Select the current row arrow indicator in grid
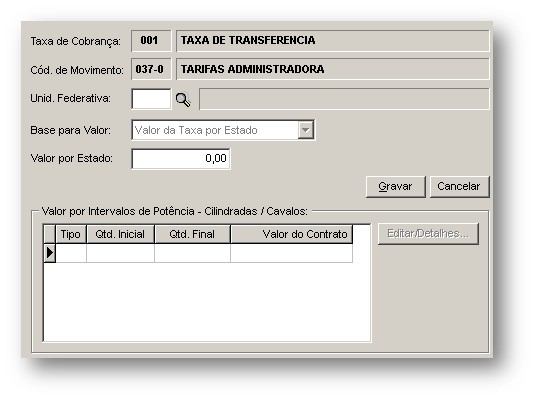The width and height of the screenshot is (535, 400). pyautogui.click(x=50, y=253)
